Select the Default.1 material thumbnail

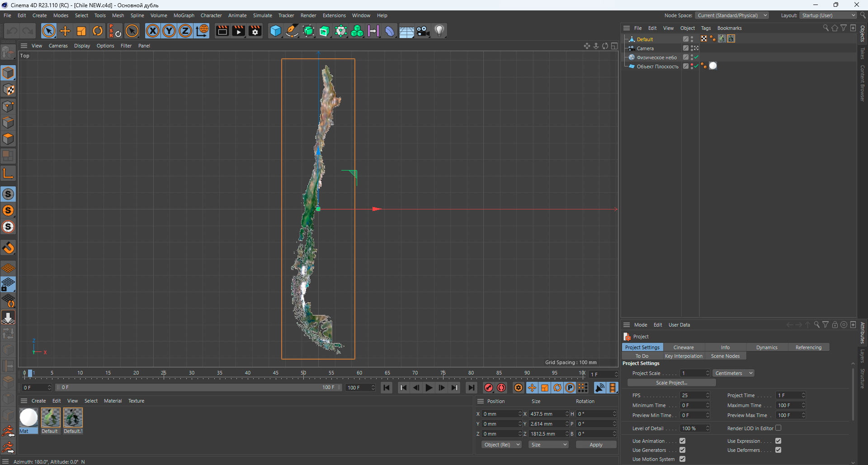click(73, 418)
